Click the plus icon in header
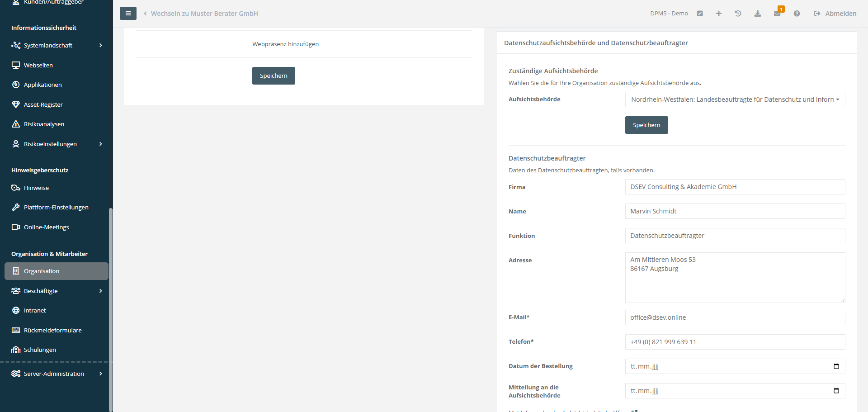This screenshot has width=868, height=412. click(719, 14)
